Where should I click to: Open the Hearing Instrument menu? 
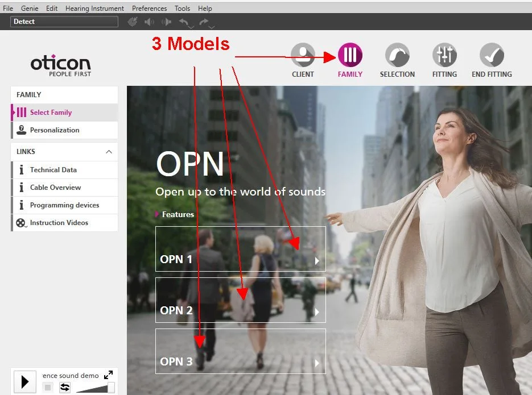point(94,8)
